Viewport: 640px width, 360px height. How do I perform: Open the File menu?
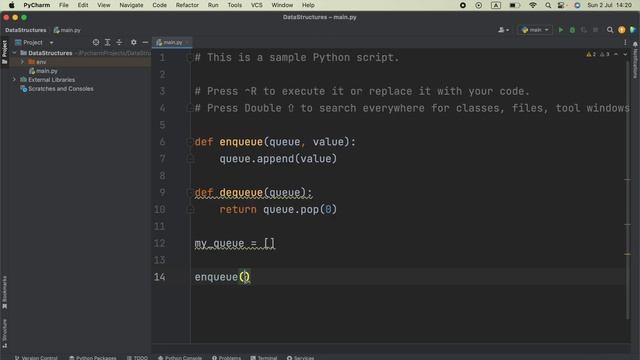pyautogui.click(x=64, y=5)
